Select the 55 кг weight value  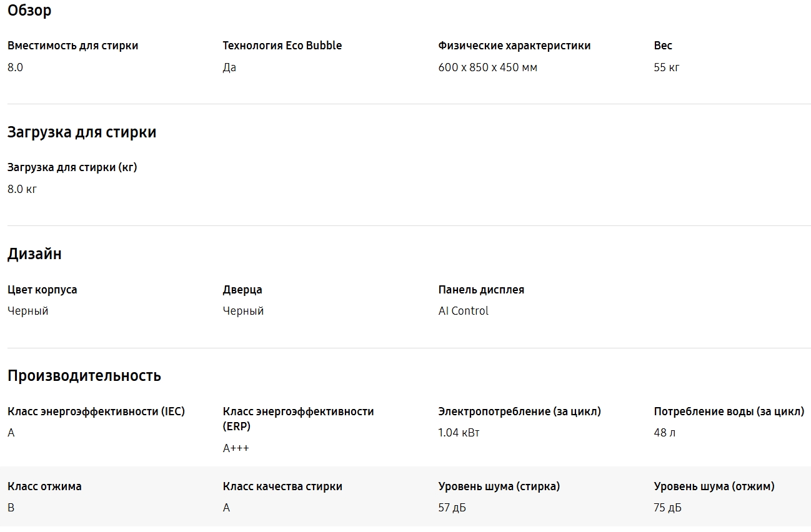coord(666,67)
